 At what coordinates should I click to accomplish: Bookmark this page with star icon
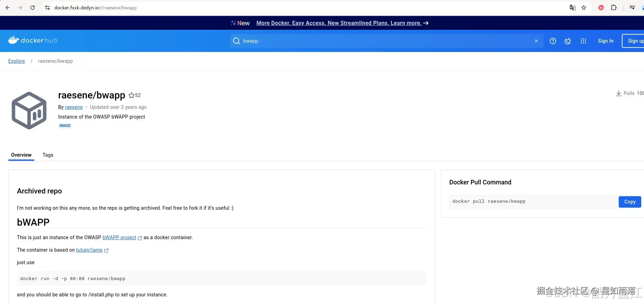coord(584,8)
